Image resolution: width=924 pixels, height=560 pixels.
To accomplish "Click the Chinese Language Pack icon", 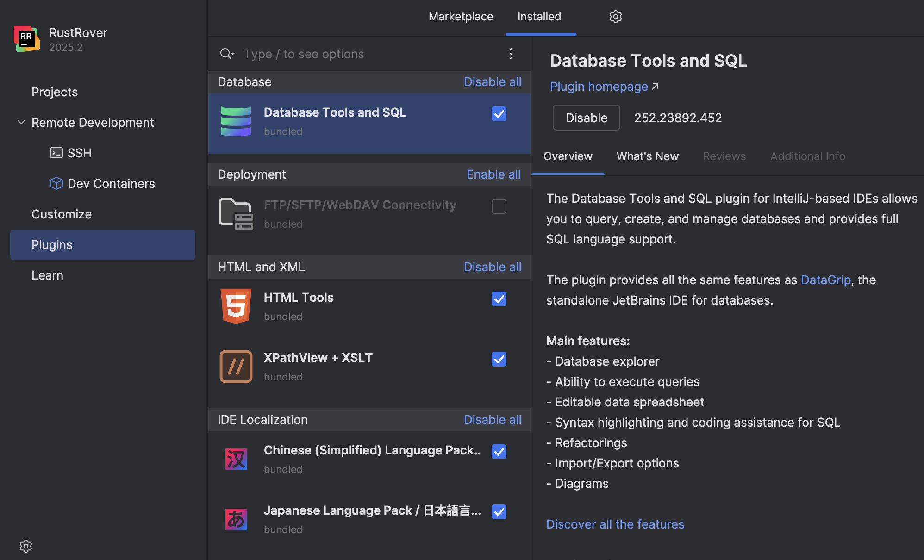I will tap(236, 459).
